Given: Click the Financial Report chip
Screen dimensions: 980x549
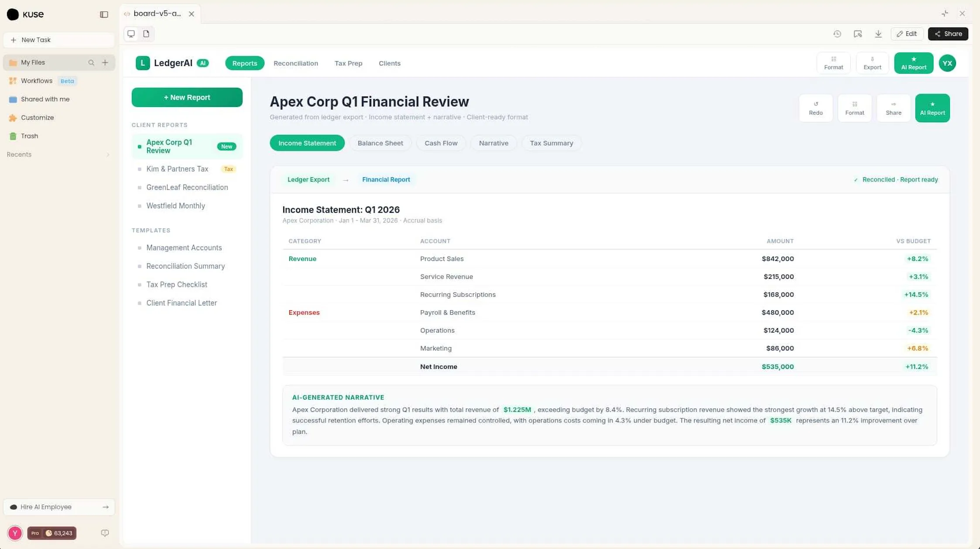Looking at the screenshot, I should pyautogui.click(x=386, y=179).
